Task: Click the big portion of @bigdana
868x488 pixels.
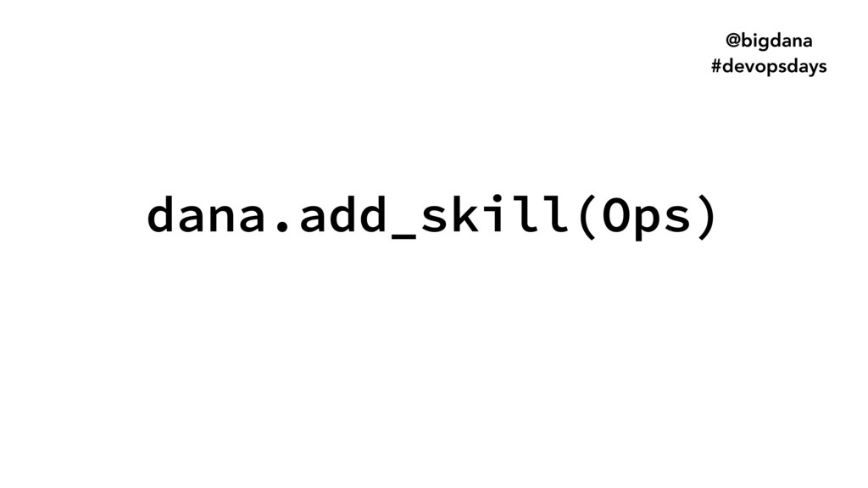Action: tap(755, 42)
